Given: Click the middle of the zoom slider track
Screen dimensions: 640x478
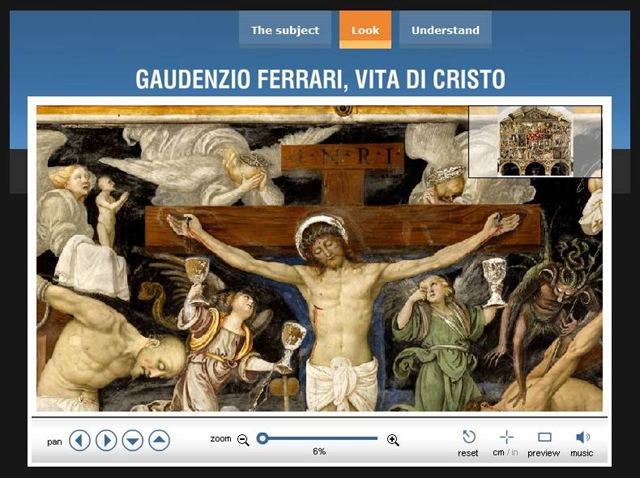Looking at the screenshot, I should [x=320, y=438].
